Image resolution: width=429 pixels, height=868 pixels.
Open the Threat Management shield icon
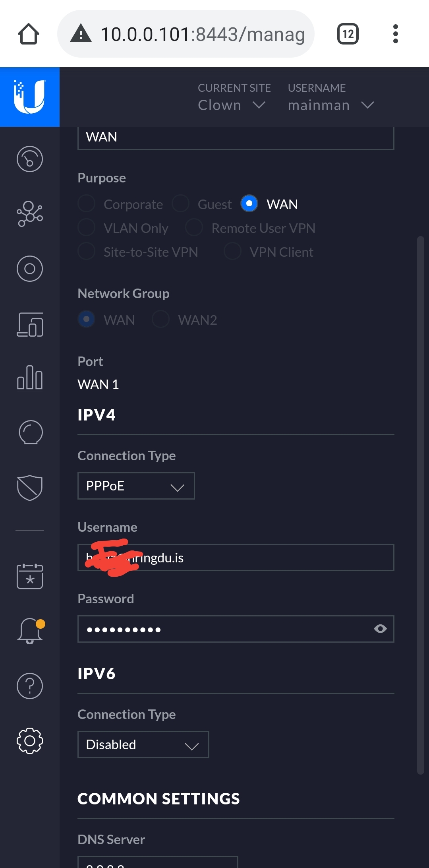[x=30, y=488]
